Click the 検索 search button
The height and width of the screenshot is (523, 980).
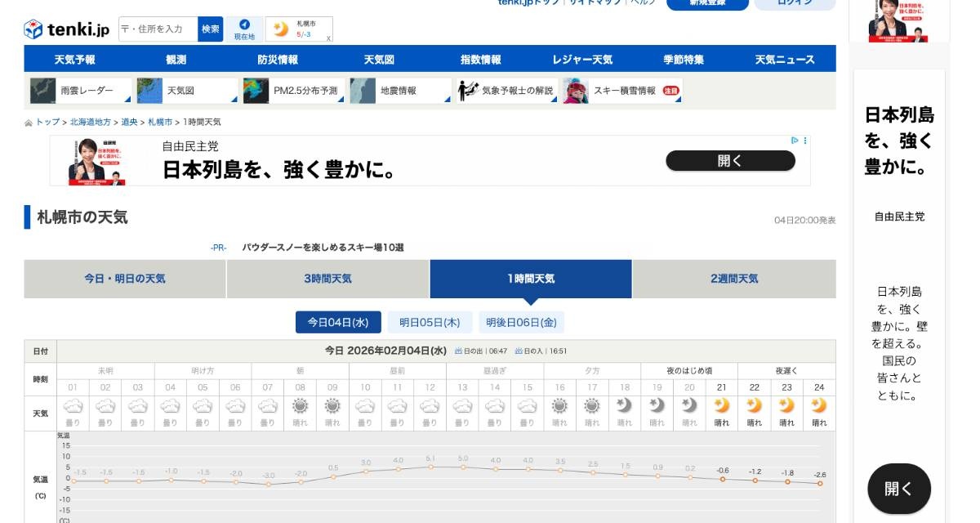click(x=211, y=29)
